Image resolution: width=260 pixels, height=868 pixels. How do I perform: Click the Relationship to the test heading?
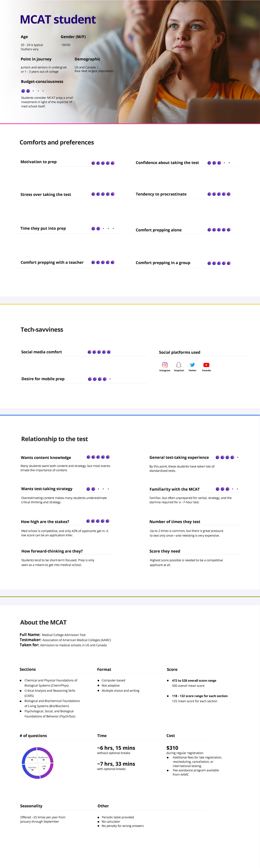tap(55, 439)
